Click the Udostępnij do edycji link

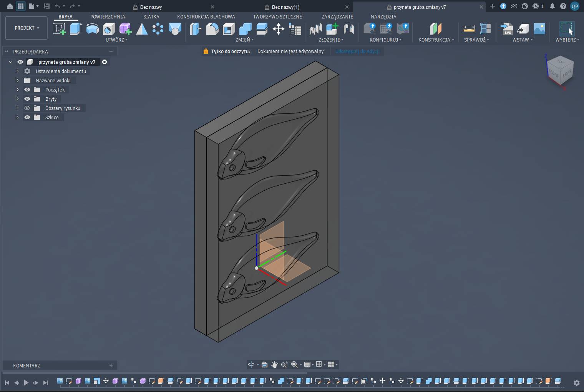[357, 51]
